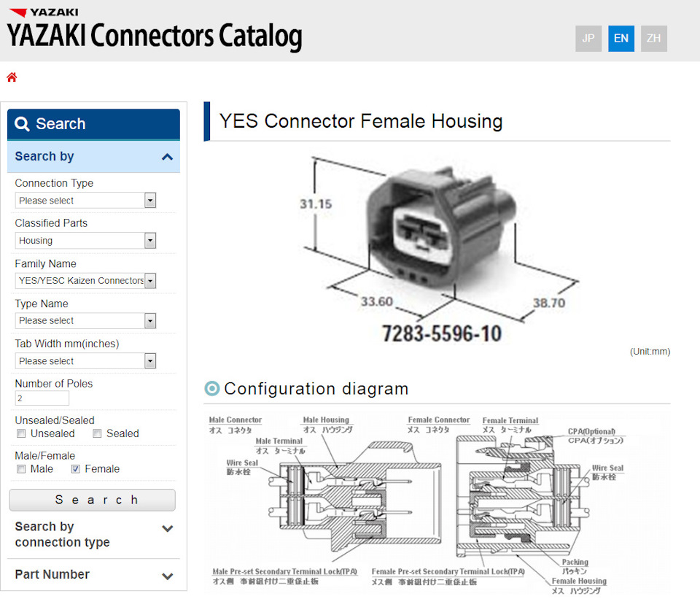Check the Sealed checkbox
Viewport: 700px width, 599px height.
pyautogui.click(x=97, y=433)
